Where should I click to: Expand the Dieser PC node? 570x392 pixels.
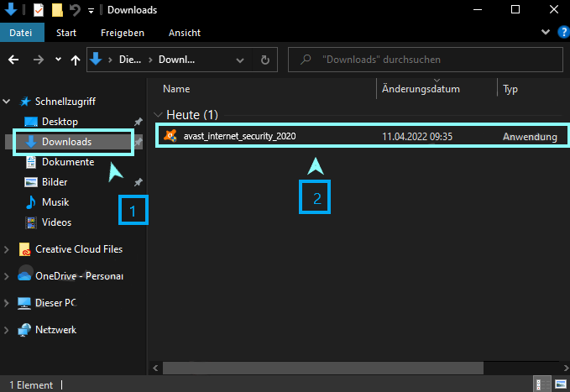(x=6, y=303)
